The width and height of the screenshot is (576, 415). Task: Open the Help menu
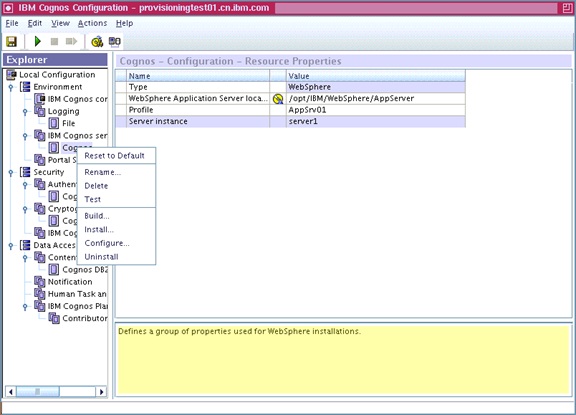click(125, 23)
